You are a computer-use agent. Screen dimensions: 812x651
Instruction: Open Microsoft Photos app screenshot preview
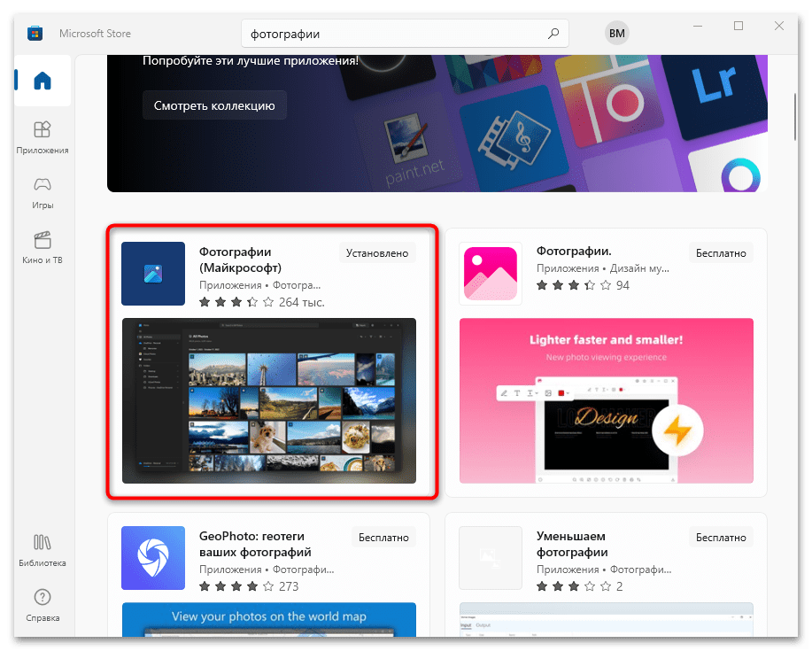tap(269, 401)
